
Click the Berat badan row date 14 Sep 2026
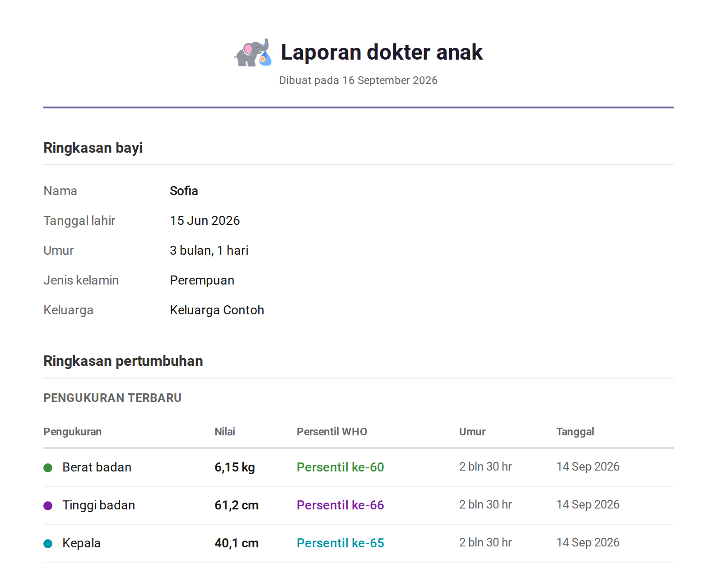[588, 467]
